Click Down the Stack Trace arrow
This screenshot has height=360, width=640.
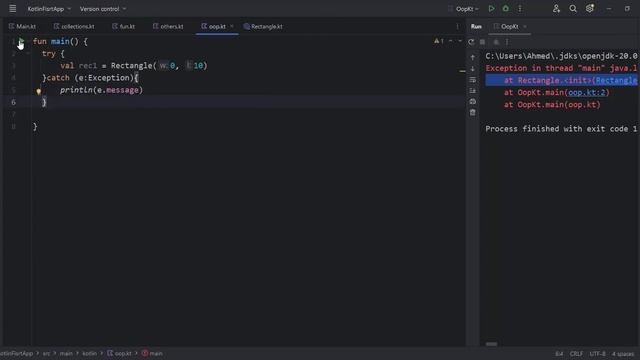pos(473,69)
